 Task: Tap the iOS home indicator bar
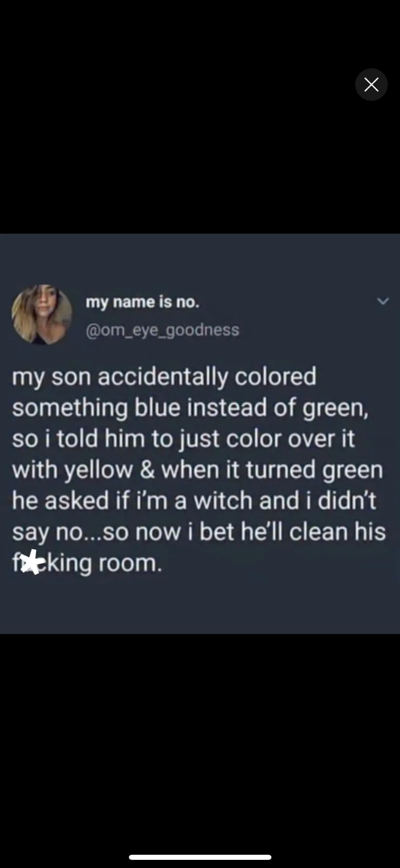[200, 857]
